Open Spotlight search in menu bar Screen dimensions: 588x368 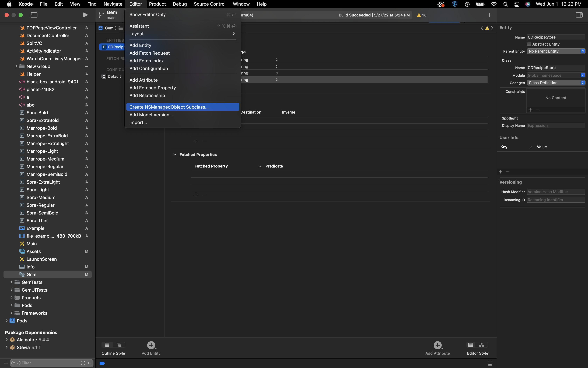[506, 4]
